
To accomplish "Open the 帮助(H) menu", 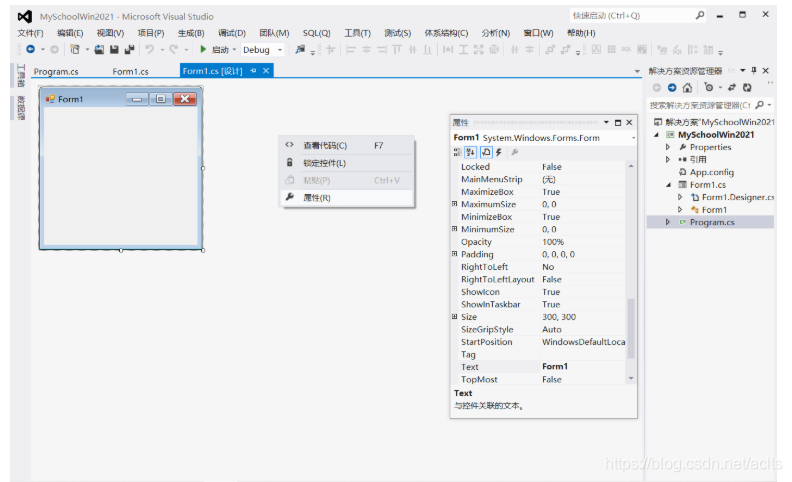I will [581, 33].
